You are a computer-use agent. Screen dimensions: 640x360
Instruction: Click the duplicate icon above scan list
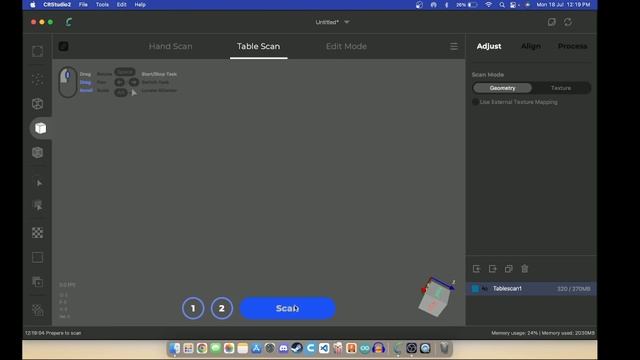[x=509, y=269]
